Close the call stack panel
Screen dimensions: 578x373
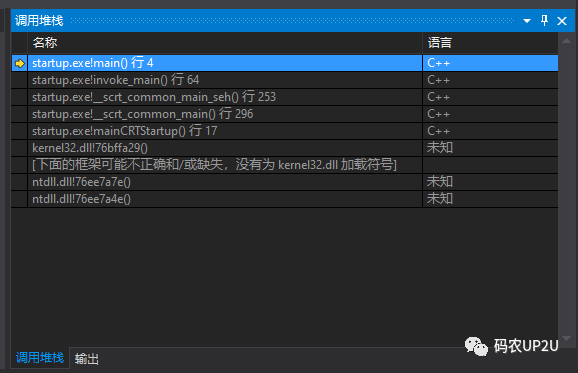562,21
